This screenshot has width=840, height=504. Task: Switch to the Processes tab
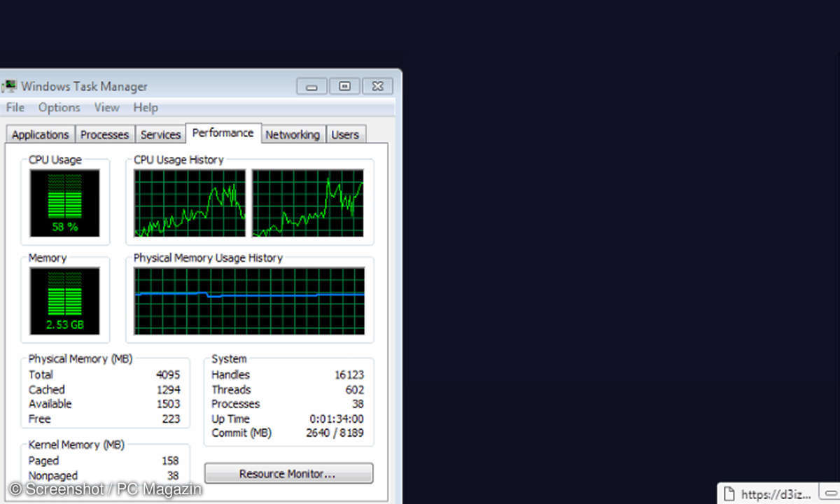(104, 134)
